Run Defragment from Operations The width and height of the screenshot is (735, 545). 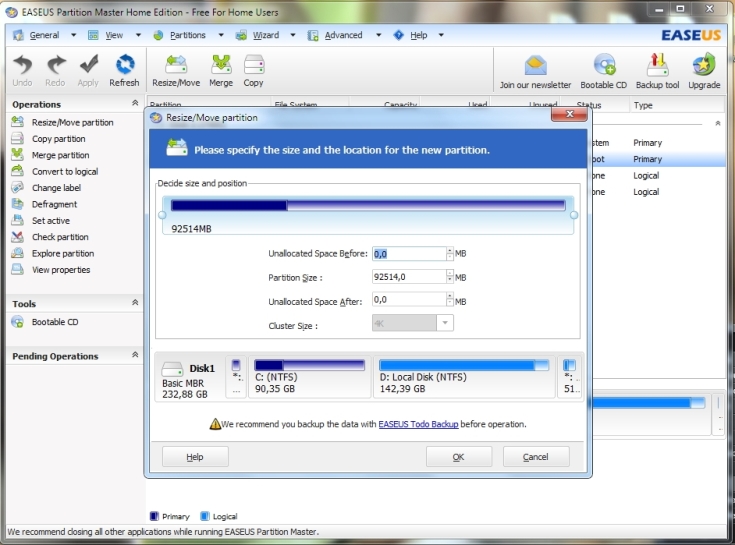point(54,204)
